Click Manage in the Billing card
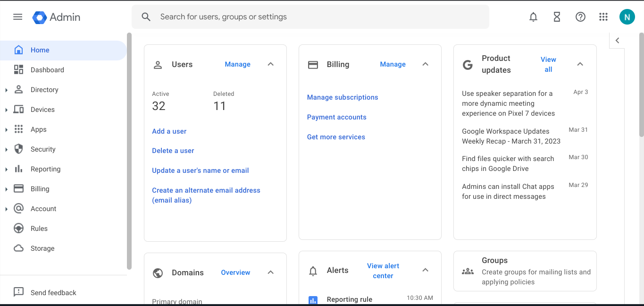Image resolution: width=644 pixels, height=306 pixels. (x=393, y=64)
